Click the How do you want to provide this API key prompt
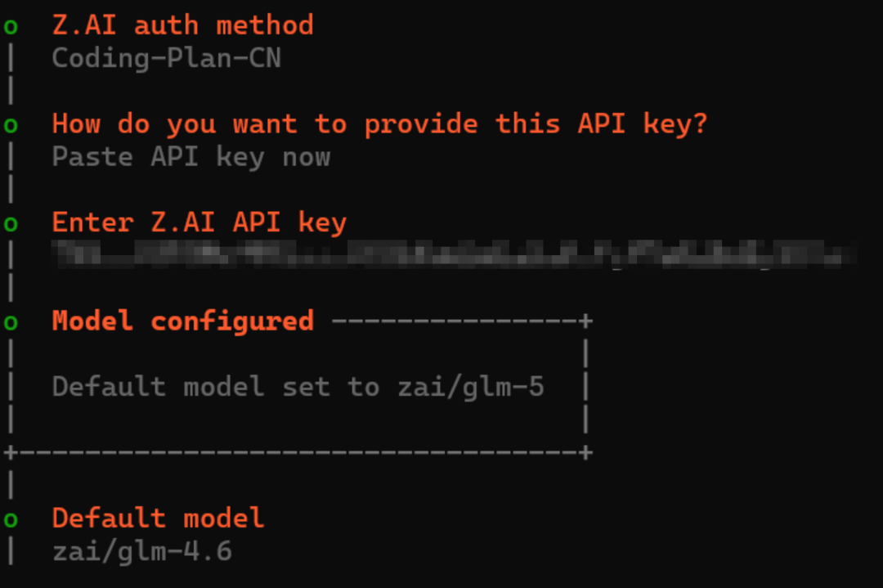The image size is (883, 588). (379, 124)
